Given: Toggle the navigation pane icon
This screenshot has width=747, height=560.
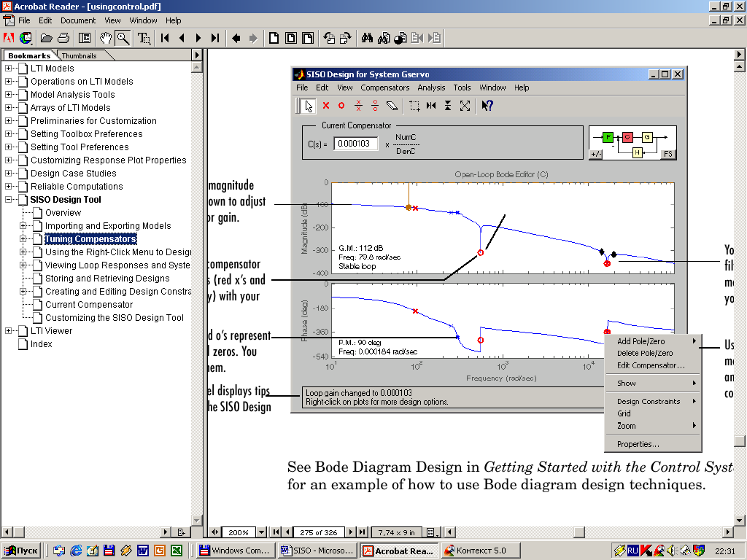Looking at the screenshot, I should (x=85, y=38).
